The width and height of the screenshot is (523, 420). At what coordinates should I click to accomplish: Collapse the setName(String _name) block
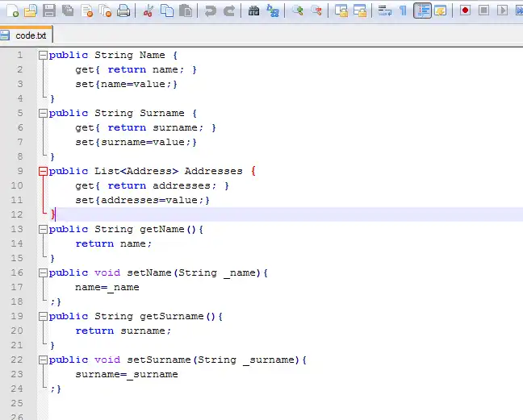(43, 273)
